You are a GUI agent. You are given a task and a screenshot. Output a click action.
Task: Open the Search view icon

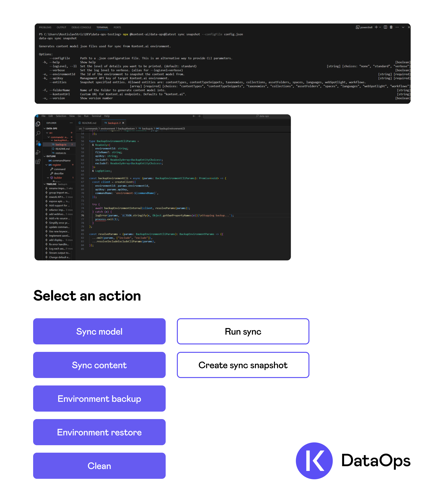(x=38, y=133)
